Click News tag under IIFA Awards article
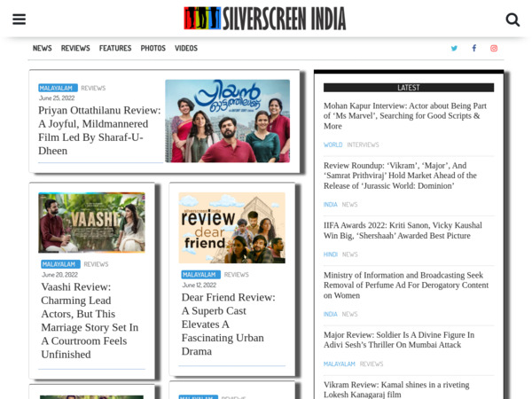 point(350,254)
